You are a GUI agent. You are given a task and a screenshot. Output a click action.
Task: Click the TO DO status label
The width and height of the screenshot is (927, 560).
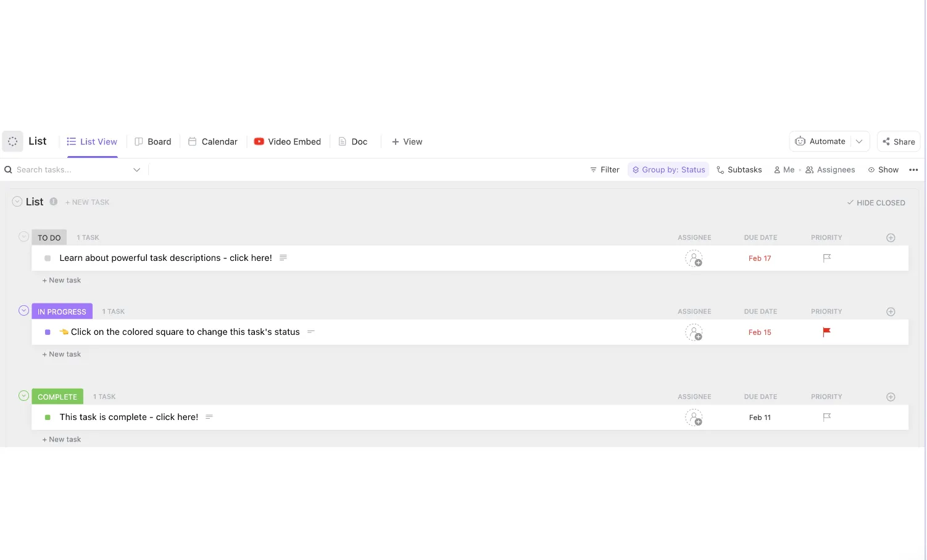click(49, 237)
